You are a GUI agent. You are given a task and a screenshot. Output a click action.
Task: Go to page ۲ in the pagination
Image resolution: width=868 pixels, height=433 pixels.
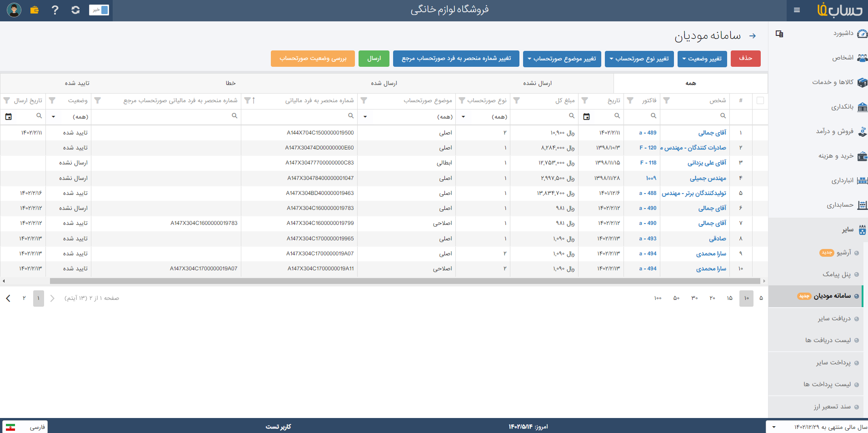(x=24, y=299)
